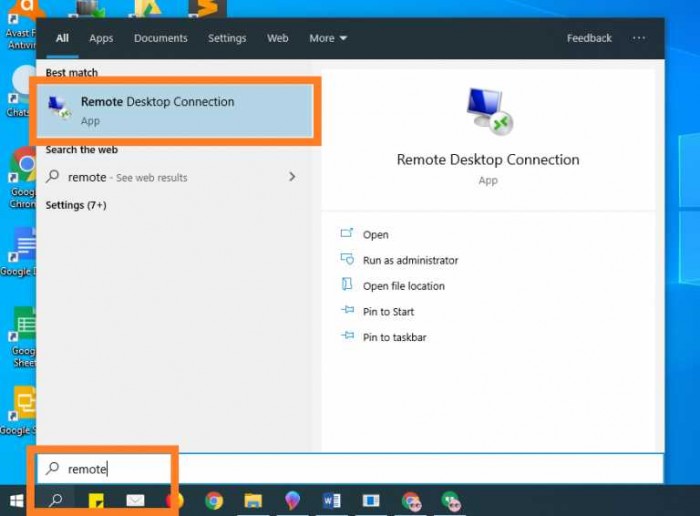Click the Run as administrator shield icon
Image resolution: width=700 pixels, height=516 pixels.
point(347,259)
